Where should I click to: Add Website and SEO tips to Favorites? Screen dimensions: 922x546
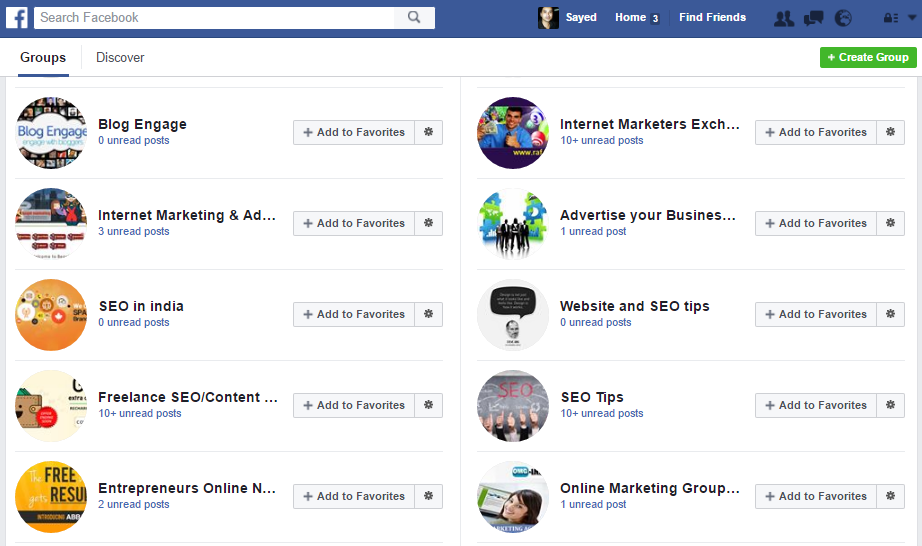816,314
